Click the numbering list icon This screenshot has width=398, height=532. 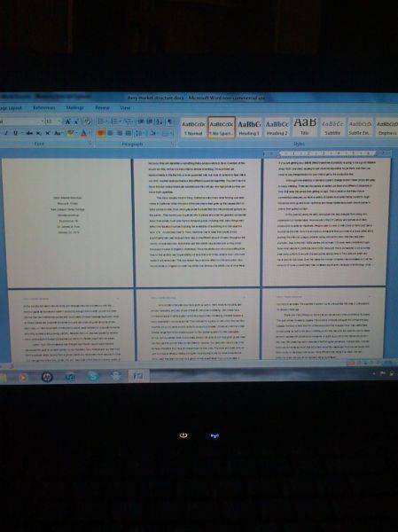(115, 121)
